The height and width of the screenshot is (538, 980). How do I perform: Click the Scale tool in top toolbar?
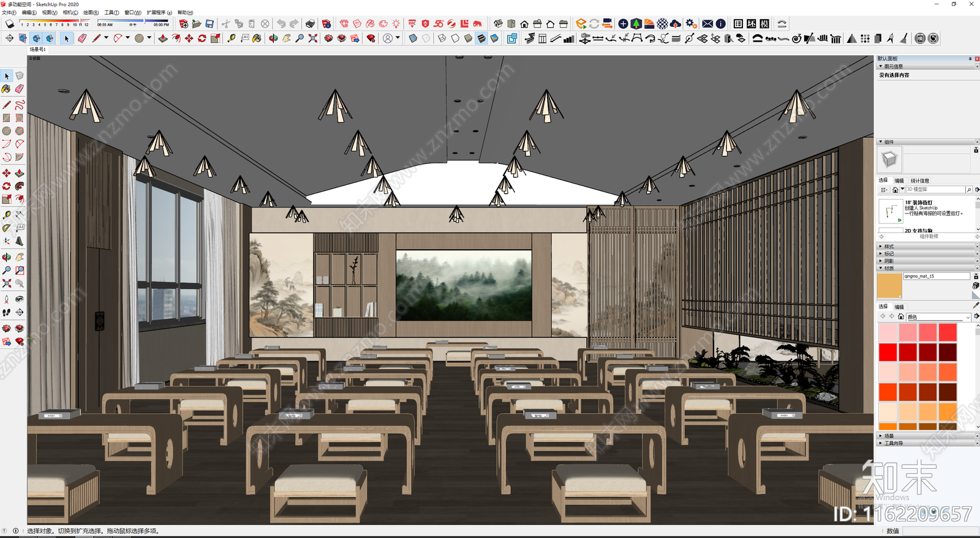215,39
